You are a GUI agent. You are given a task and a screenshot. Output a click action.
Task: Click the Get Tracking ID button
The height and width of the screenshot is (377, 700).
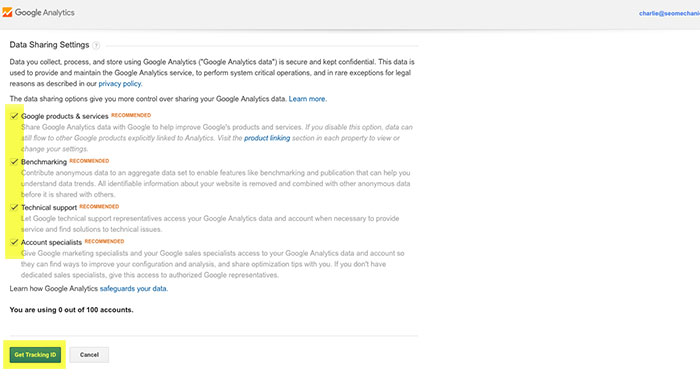(x=35, y=355)
